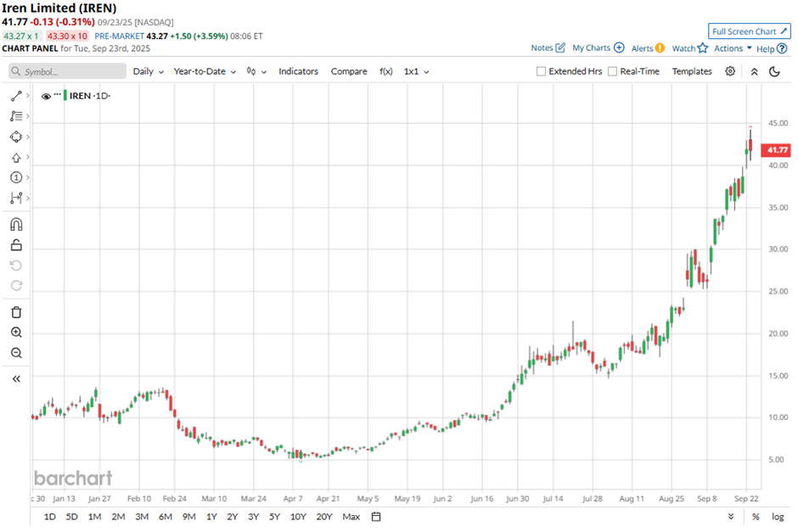This screenshot has height=532, width=798.
Task: Select the 5D time range
Action: (72, 517)
